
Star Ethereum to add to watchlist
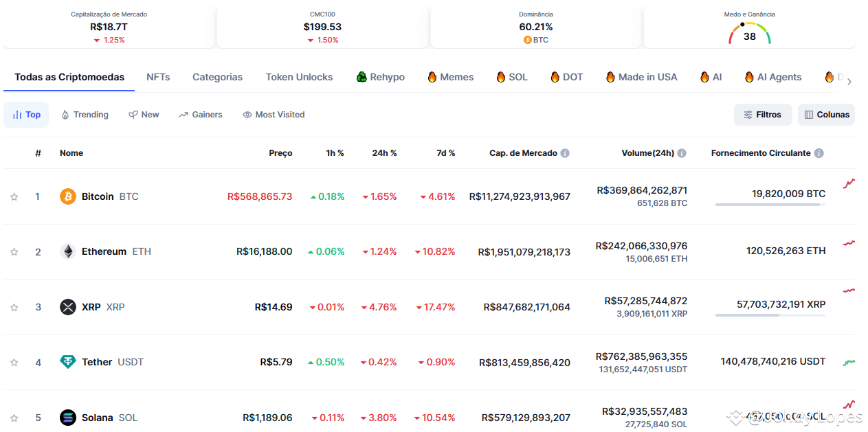pos(14,252)
